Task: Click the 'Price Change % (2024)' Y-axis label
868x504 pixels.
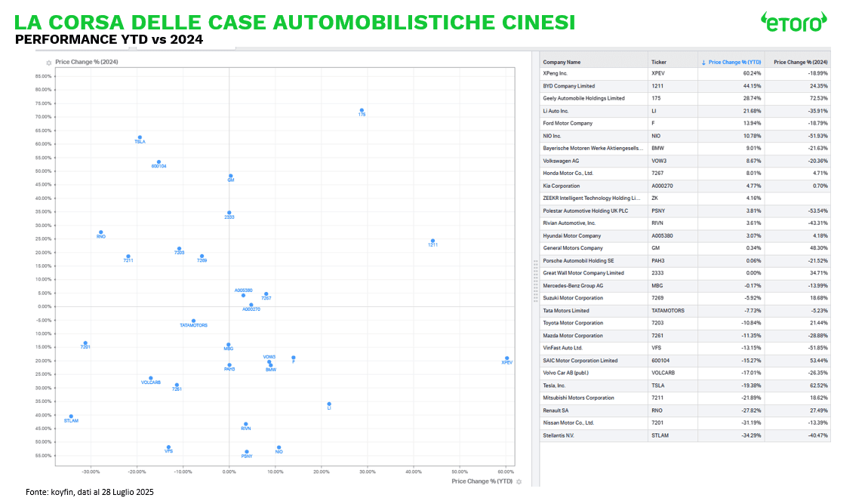Action: (x=86, y=62)
